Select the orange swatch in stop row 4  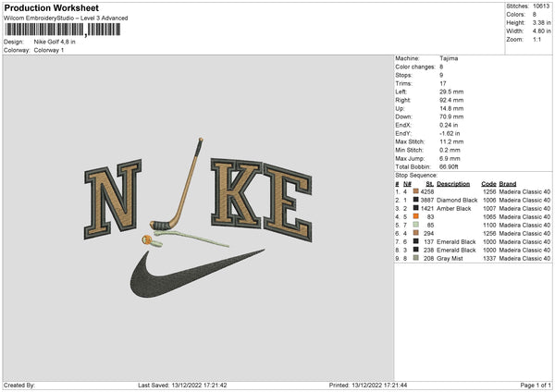click(x=416, y=216)
